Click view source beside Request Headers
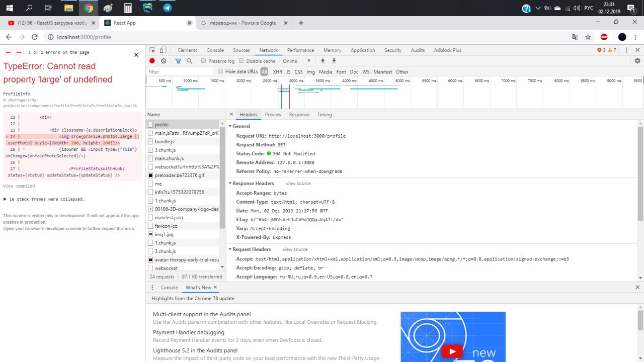 click(295, 249)
